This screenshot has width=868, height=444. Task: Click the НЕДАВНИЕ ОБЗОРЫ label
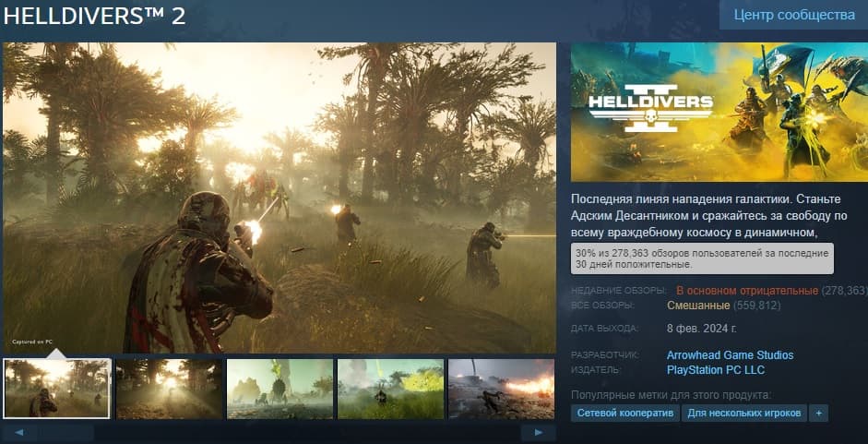pyautogui.click(x=618, y=291)
